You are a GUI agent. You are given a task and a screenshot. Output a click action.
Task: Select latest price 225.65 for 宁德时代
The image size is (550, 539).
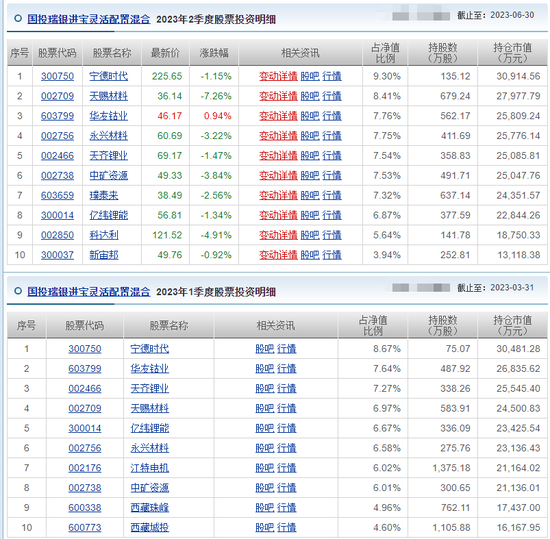[167, 76]
